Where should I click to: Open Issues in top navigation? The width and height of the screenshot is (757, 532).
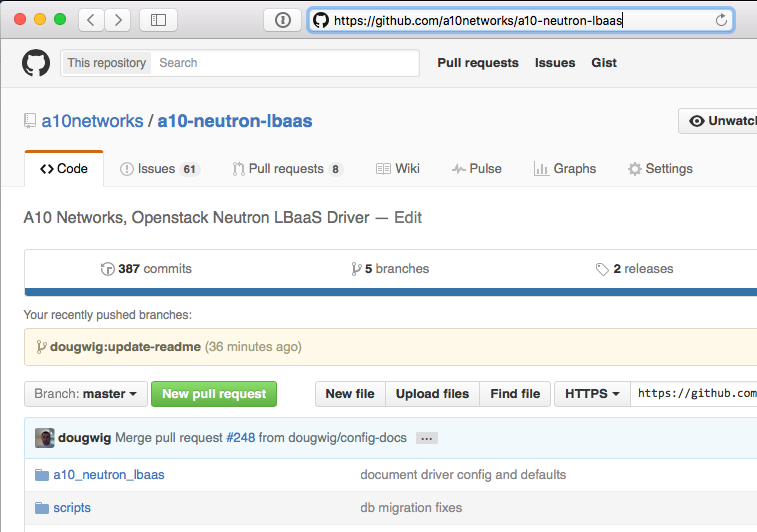click(x=555, y=63)
